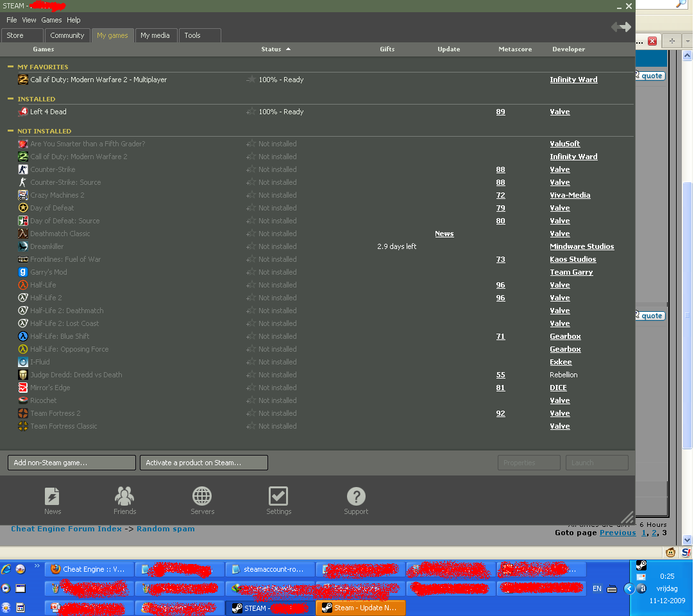Viewport: 694px width, 616px height.
Task: Click the Crazy Machines 2 game icon
Action: (23, 195)
